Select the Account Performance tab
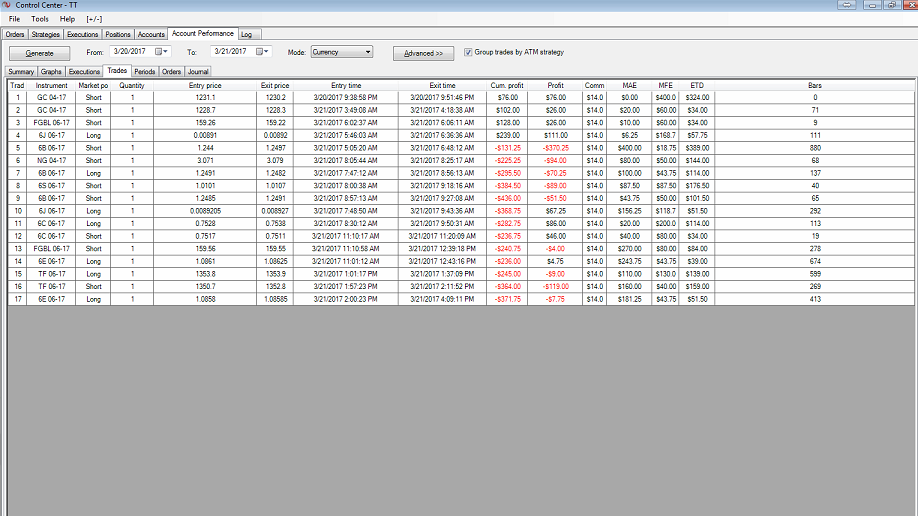Image resolution: width=918 pixels, height=516 pixels. [x=203, y=33]
